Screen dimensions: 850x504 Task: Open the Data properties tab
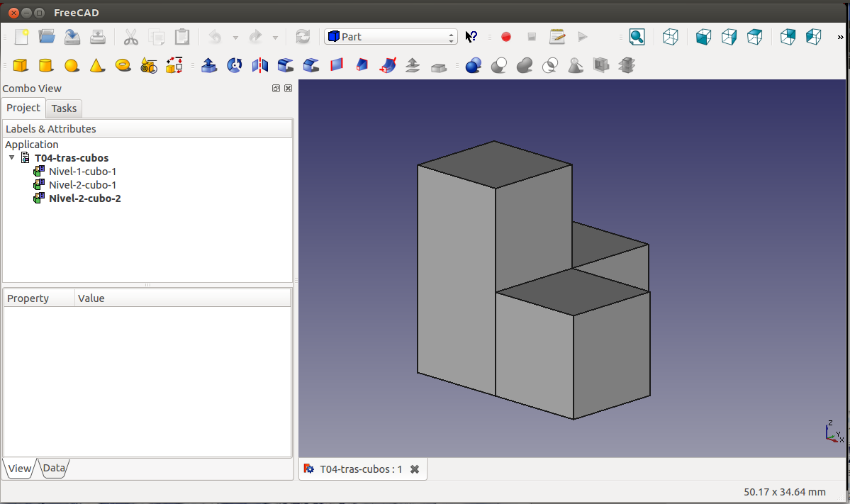coord(54,468)
